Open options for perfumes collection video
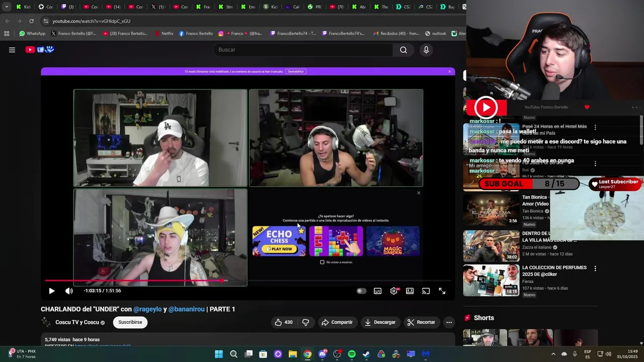Viewport: 644px width, 362px height. click(595, 268)
